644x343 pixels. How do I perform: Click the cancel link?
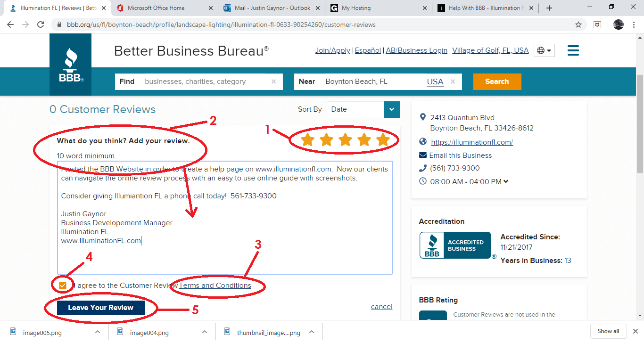pos(381,307)
